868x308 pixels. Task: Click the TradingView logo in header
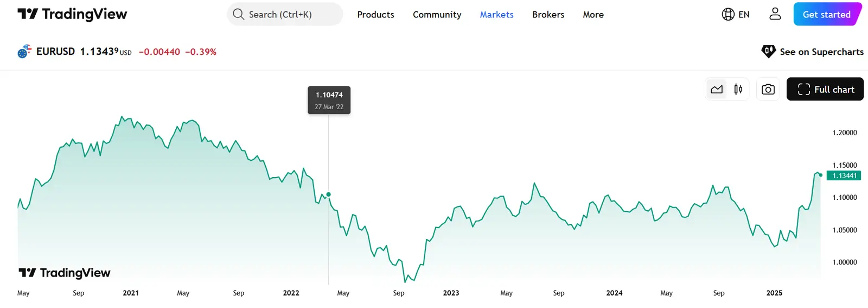click(x=72, y=14)
